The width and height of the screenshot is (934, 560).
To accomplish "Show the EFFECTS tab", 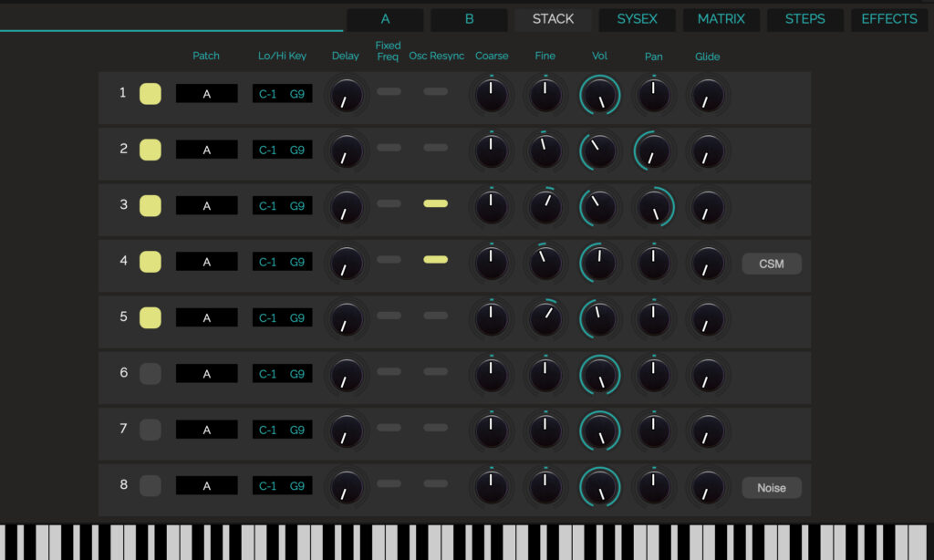I will point(889,19).
